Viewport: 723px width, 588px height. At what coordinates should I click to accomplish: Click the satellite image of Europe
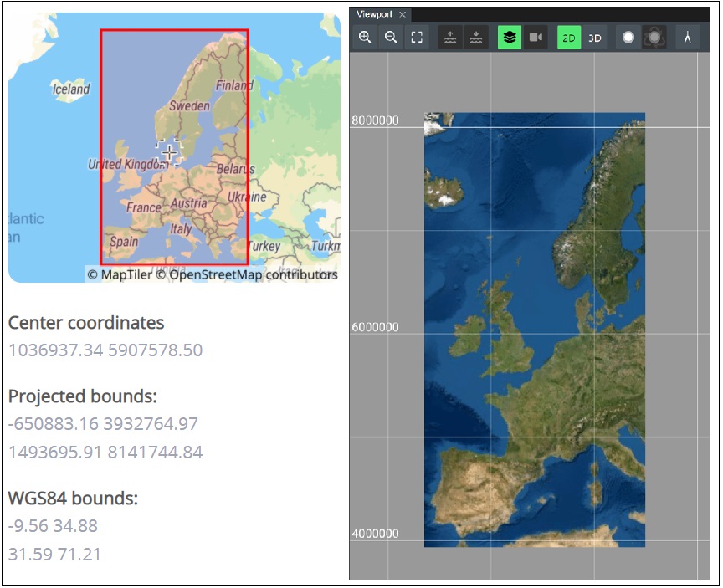point(535,330)
